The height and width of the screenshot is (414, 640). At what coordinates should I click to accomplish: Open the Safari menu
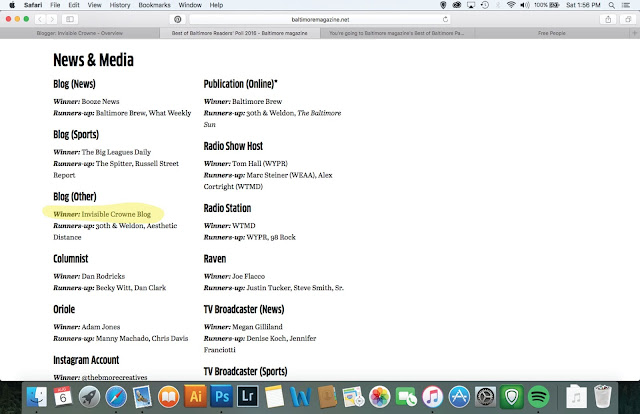[x=33, y=5]
